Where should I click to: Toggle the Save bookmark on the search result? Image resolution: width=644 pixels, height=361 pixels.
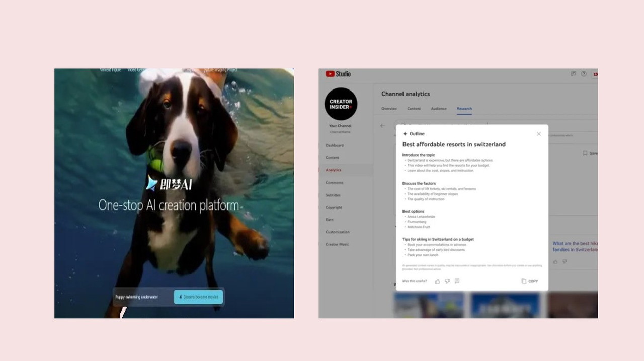585,153
